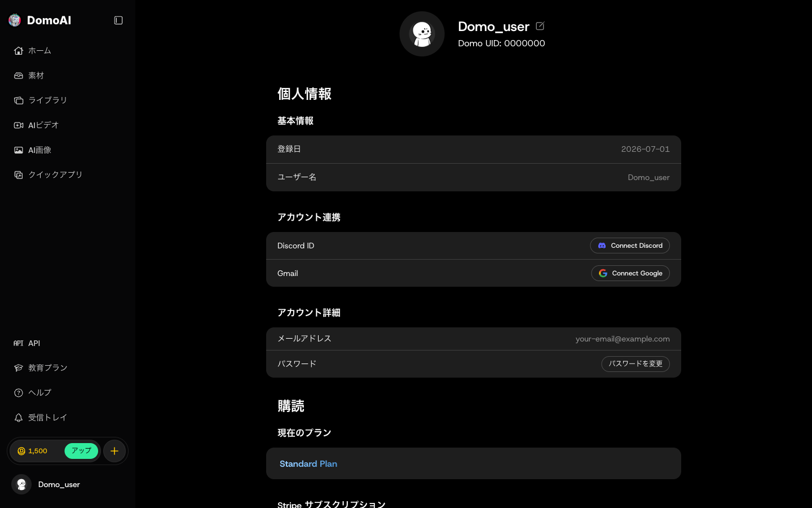
Task: Click the 現在のプラン subheading
Action: (304, 433)
